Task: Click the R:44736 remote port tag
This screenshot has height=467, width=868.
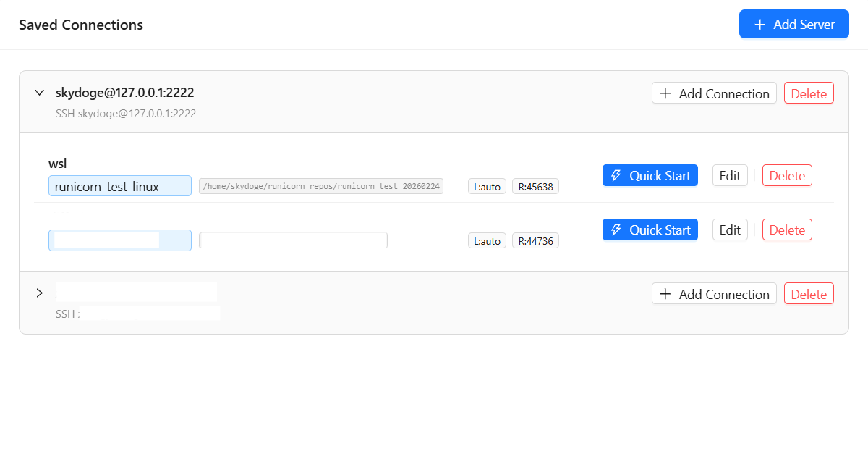Action: (x=535, y=241)
